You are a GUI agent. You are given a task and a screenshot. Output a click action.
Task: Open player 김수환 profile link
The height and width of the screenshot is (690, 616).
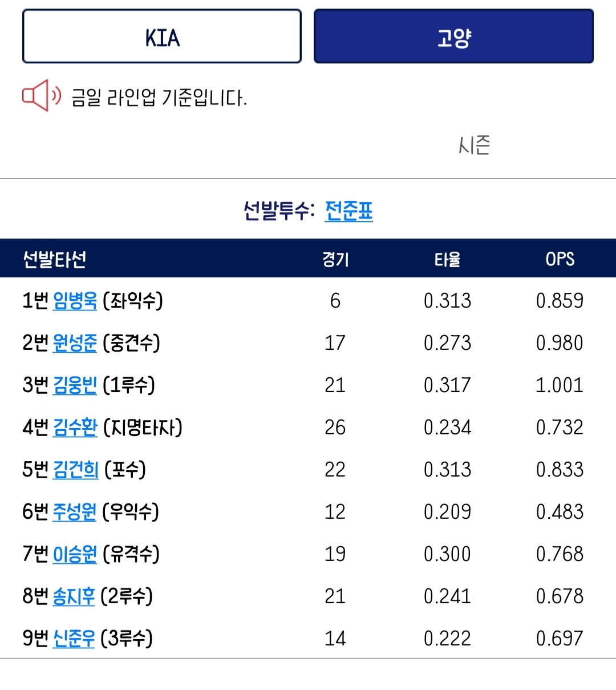(x=75, y=427)
